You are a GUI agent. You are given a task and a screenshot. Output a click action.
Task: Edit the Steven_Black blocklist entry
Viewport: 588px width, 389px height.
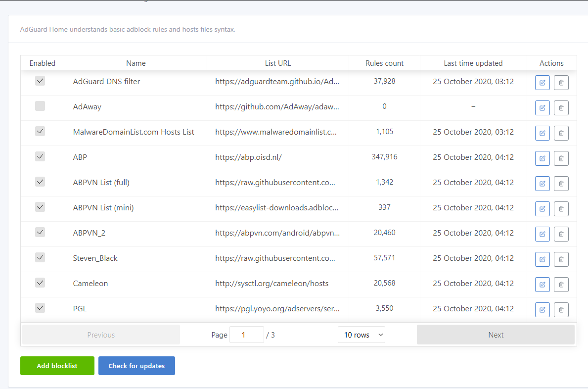coord(542,259)
